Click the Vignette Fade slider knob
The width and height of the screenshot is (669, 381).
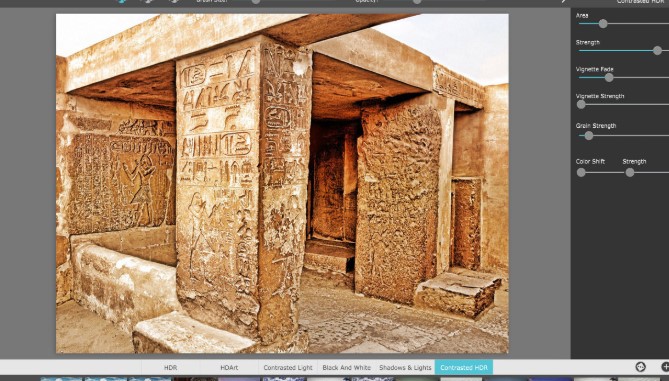[x=609, y=78]
